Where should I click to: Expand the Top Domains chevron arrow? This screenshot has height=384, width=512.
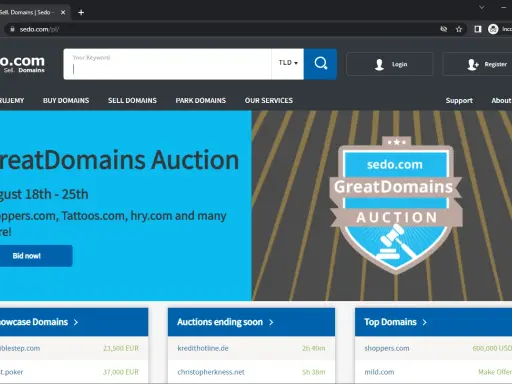point(424,322)
